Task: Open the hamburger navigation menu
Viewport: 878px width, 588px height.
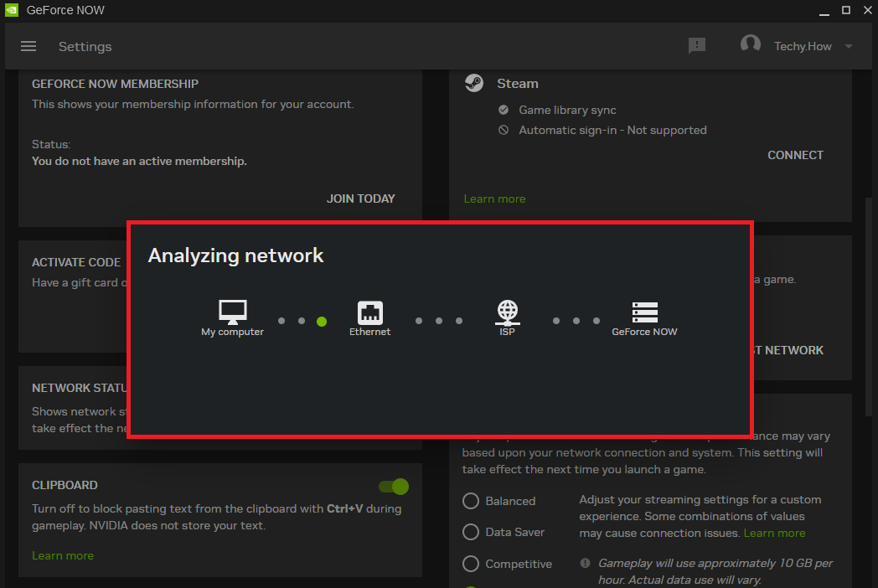Action: click(28, 46)
